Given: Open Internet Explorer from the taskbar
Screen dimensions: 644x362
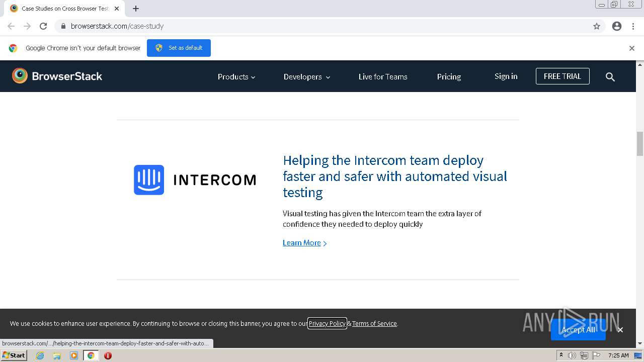Looking at the screenshot, I should (x=40, y=355).
